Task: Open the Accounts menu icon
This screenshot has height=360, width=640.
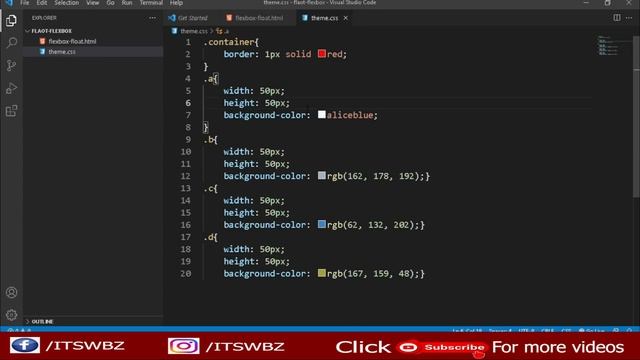Action: (x=11, y=293)
